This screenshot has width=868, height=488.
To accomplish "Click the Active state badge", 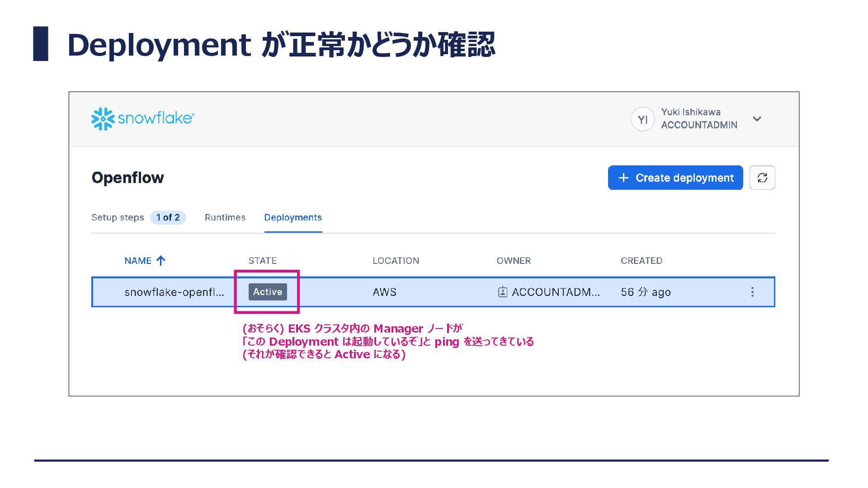I will point(268,292).
